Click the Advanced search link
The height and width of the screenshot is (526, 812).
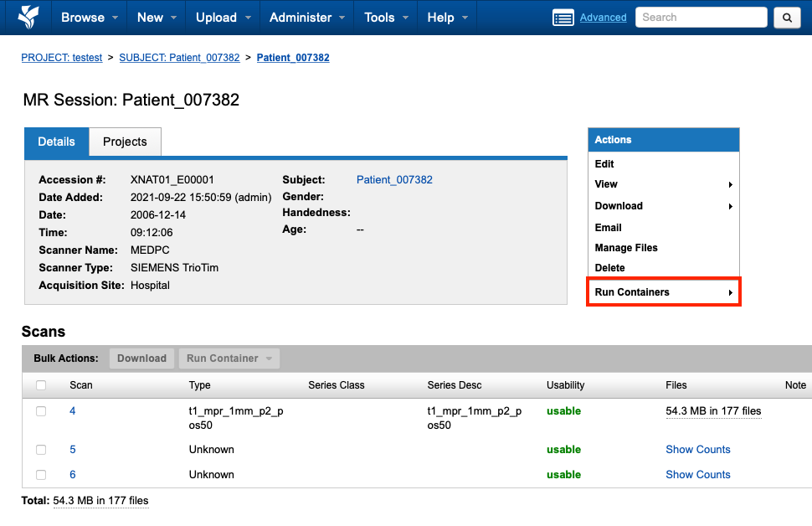coord(603,18)
